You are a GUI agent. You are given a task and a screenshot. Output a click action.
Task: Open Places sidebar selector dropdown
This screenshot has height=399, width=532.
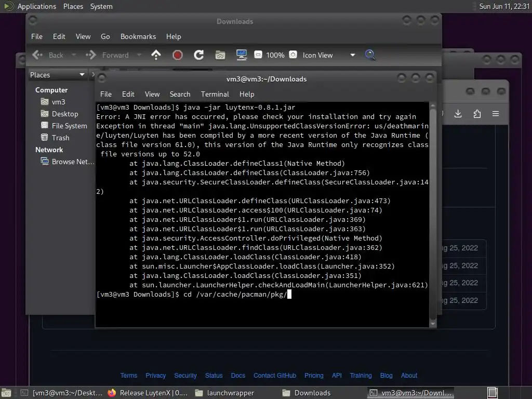[x=57, y=75]
